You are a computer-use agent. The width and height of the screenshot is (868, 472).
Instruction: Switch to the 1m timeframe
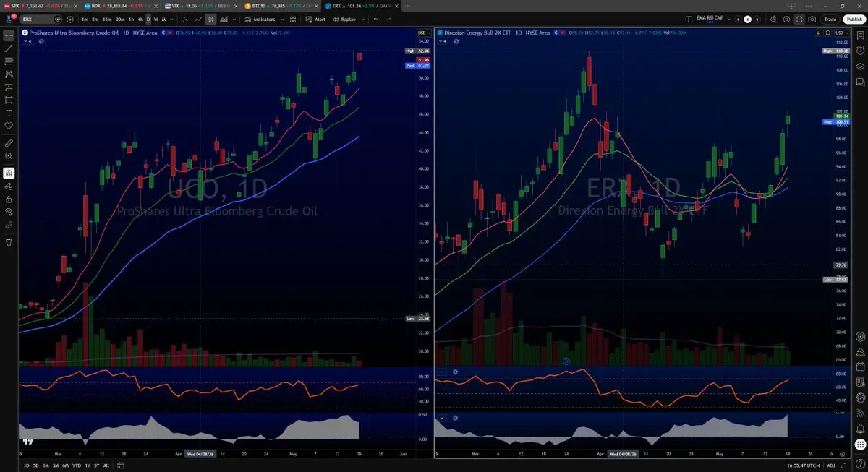[x=85, y=19]
